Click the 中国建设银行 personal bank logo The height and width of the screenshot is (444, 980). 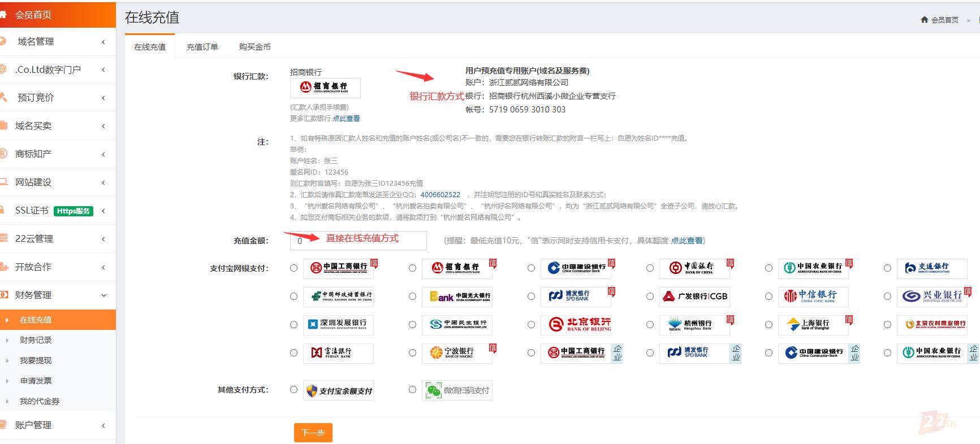[x=576, y=268]
